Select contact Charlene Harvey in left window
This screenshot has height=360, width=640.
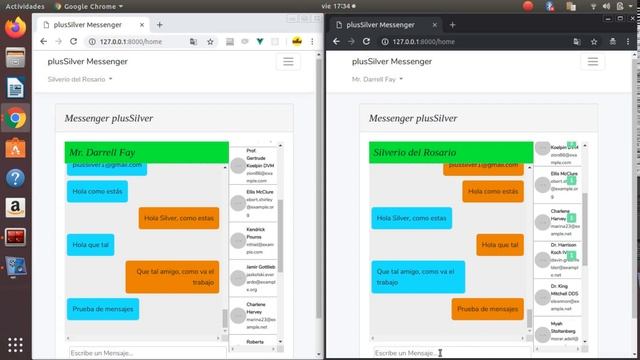pos(253,316)
